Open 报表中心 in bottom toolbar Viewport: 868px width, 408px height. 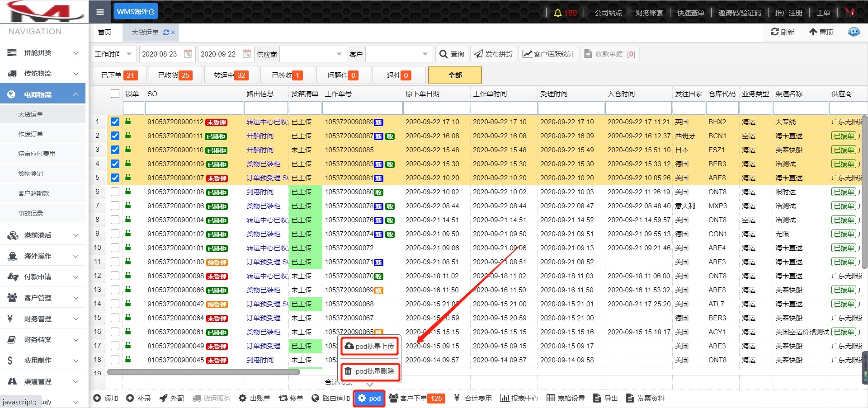[x=519, y=398]
